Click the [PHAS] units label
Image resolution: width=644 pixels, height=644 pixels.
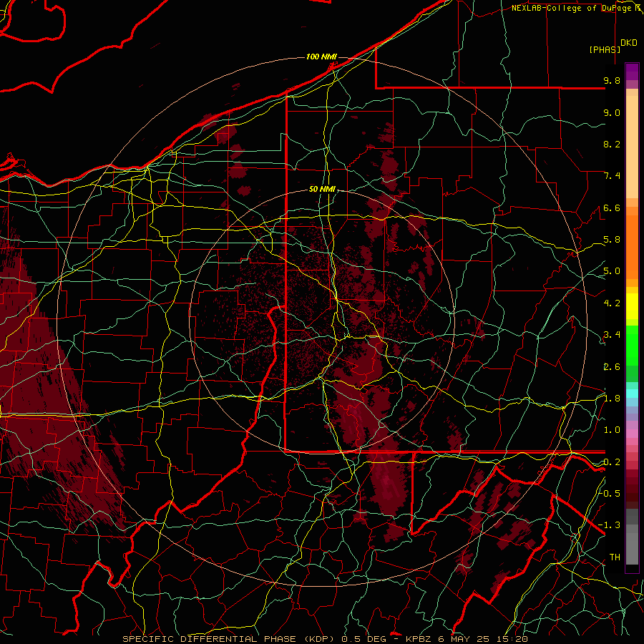pos(605,49)
